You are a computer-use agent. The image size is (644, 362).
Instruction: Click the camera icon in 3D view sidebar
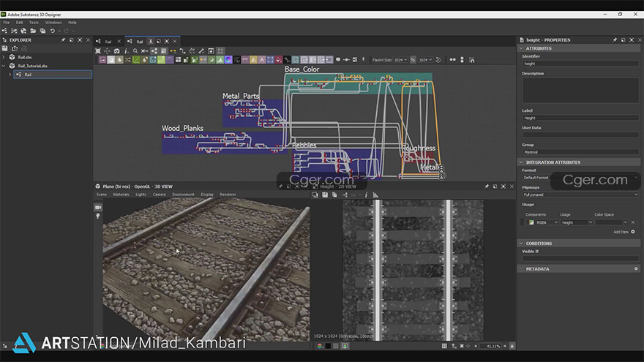98,208
